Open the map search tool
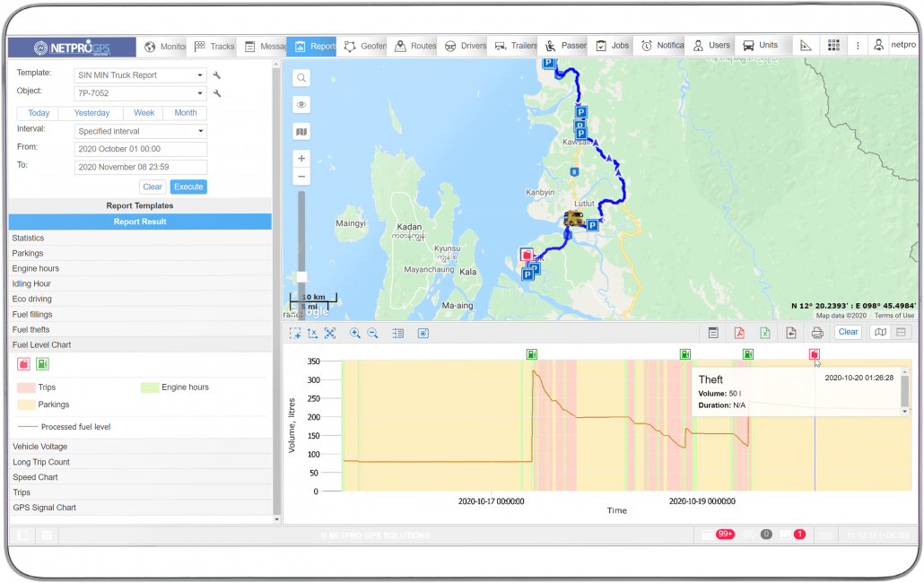Screen dimensions: 924x583 point(301,78)
